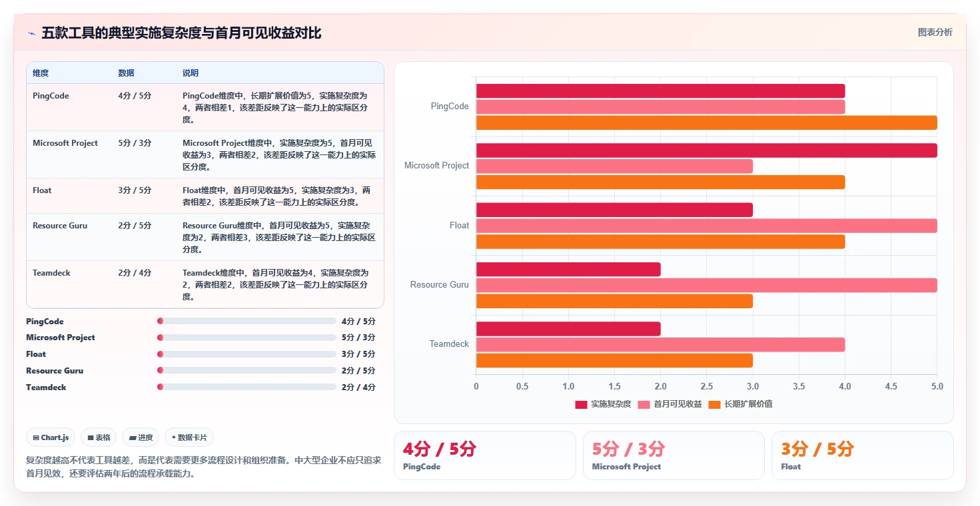The width and height of the screenshot is (980, 506).
Task: Select the Chart.js chip
Action: [x=51, y=437]
